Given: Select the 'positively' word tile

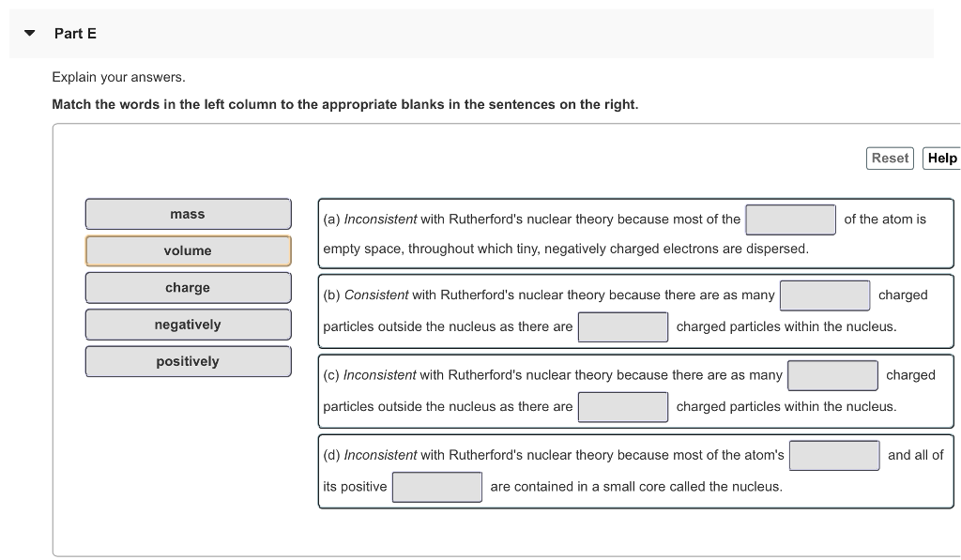Looking at the screenshot, I should pyautogui.click(x=188, y=360).
